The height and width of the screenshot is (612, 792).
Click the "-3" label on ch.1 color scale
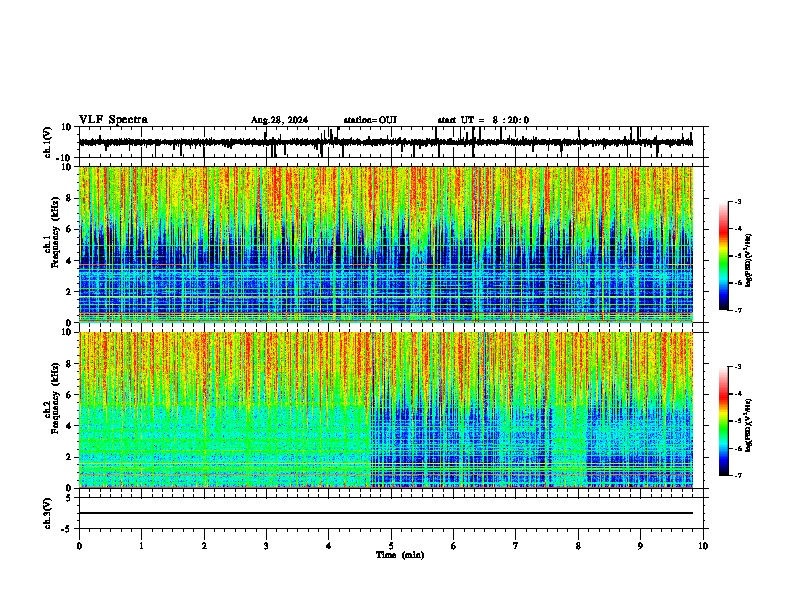737,202
